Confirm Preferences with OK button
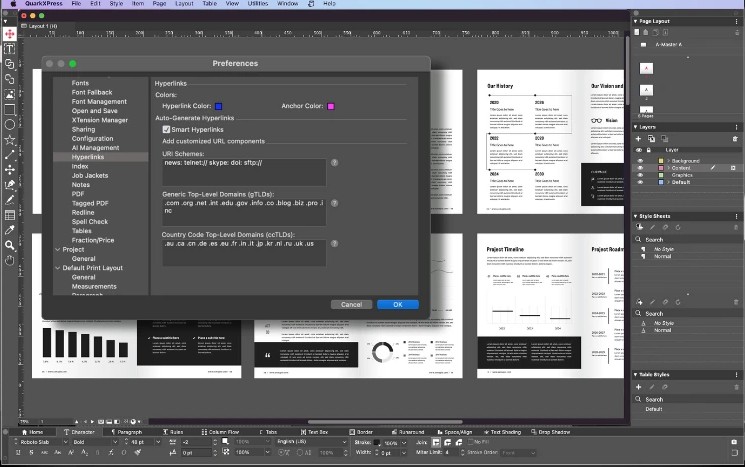The image size is (745, 467). pyautogui.click(x=398, y=305)
